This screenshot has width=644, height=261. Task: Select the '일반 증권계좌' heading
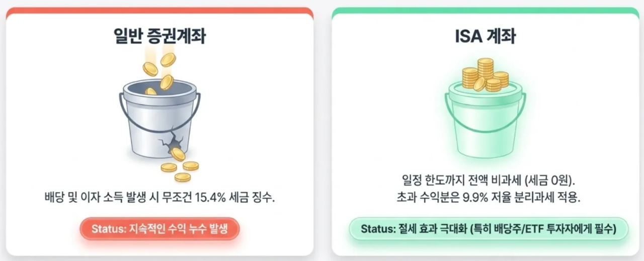[159, 36]
